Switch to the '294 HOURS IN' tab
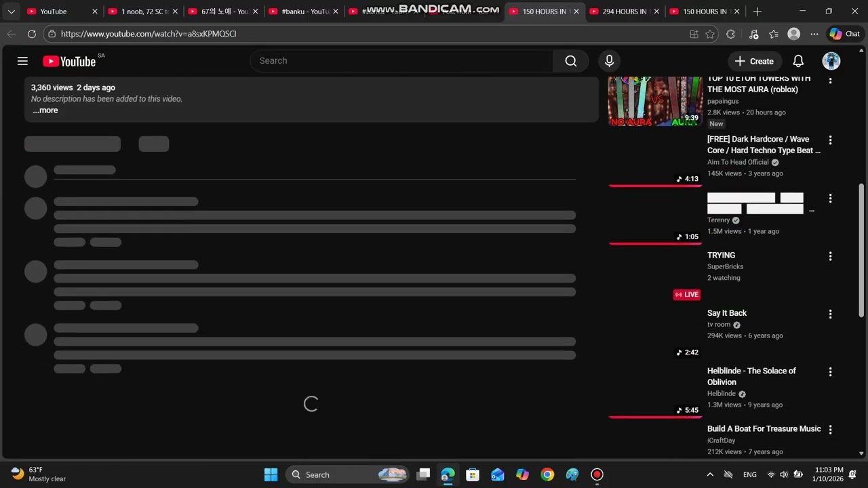This screenshot has height=488, width=868. tap(624, 12)
